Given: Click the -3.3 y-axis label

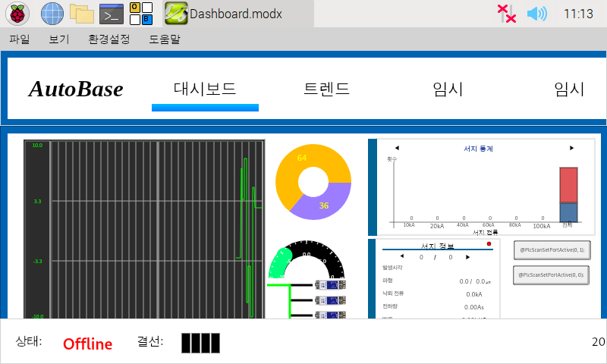Looking at the screenshot, I should [37, 262].
